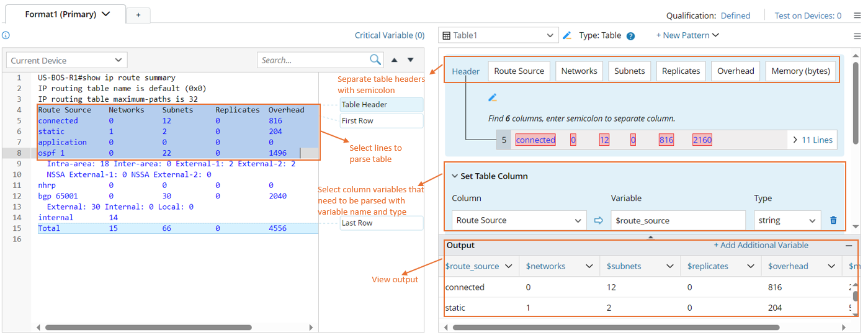Jump to previous match with up arrow

tap(394, 60)
